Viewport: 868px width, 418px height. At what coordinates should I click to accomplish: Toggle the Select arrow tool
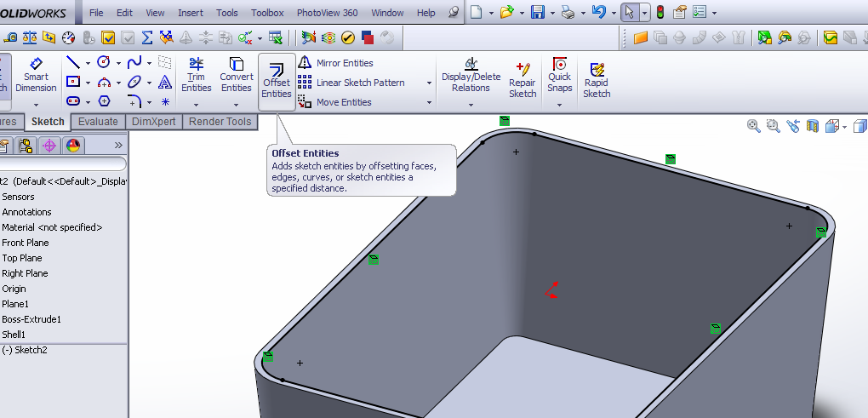[630, 12]
